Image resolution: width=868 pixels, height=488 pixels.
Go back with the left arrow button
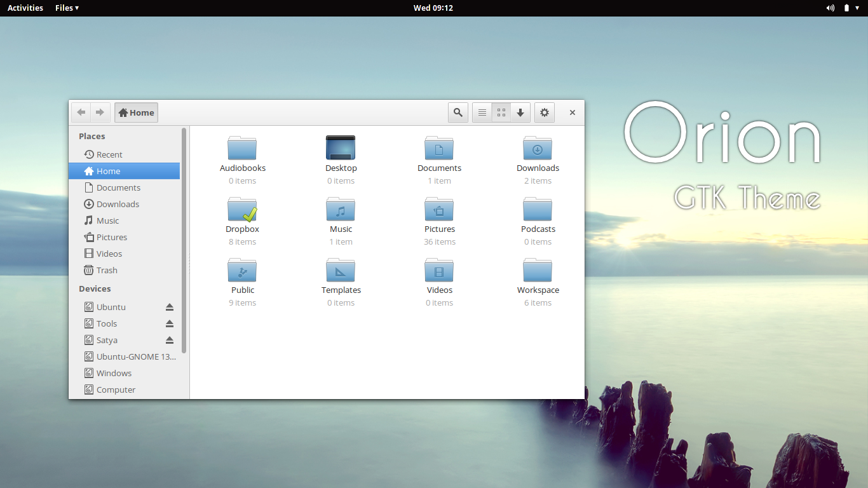click(x=81, y=112)
